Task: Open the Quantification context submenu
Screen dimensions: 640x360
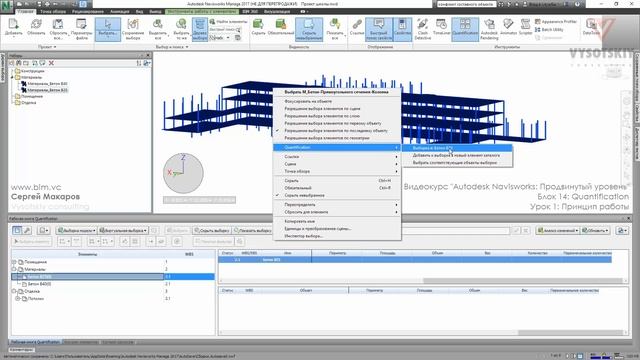Action: pyautogui.click(x=337, y=147)
